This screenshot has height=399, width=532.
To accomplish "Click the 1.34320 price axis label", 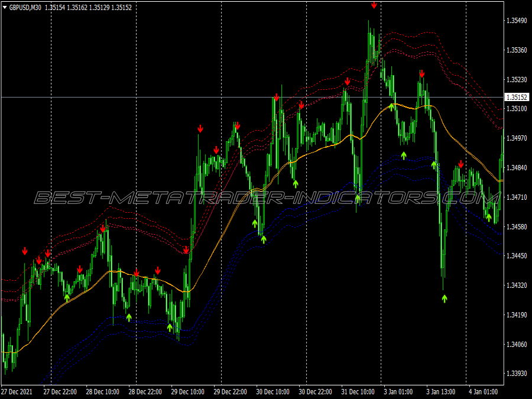I will click(x=517, y=286).
